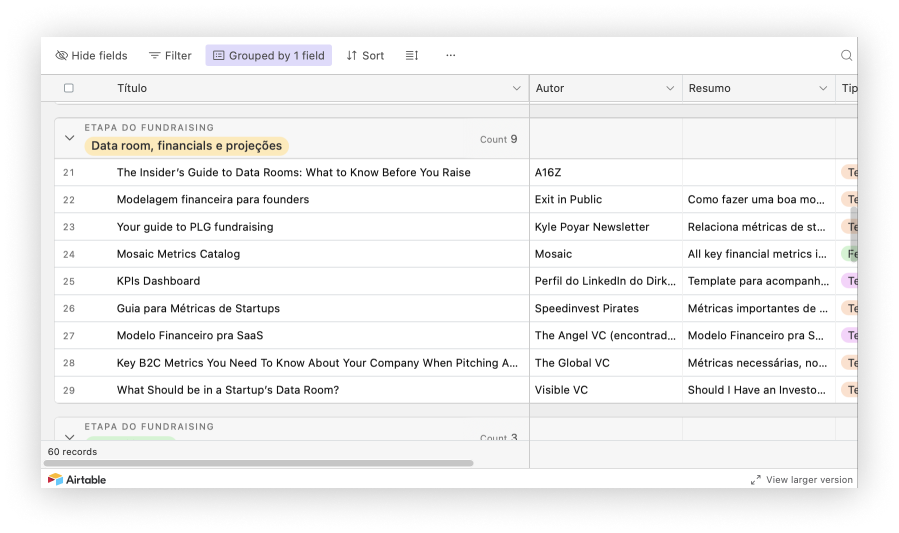Open the Sort toolbar option

coord(365,56)
